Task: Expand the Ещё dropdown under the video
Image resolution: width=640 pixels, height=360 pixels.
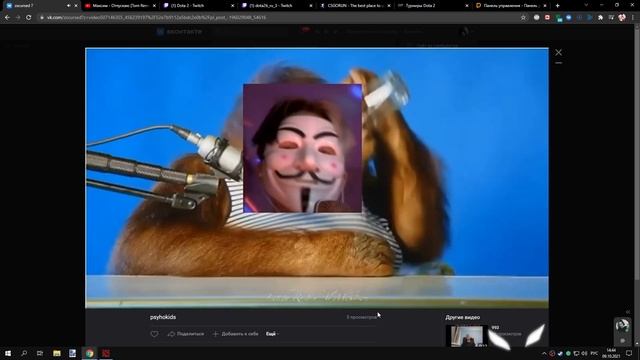Action: [272, 334]
